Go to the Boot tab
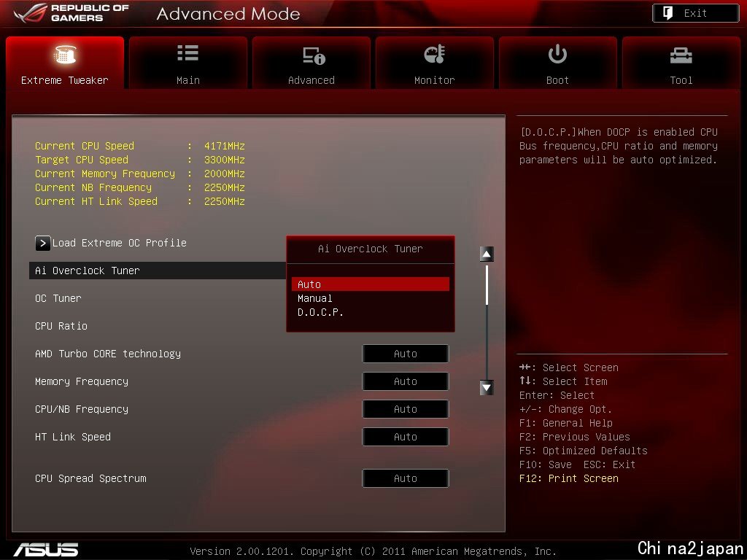Image resolution: width=747 pixels, height=560 pixels. click(x=558, y=63)
